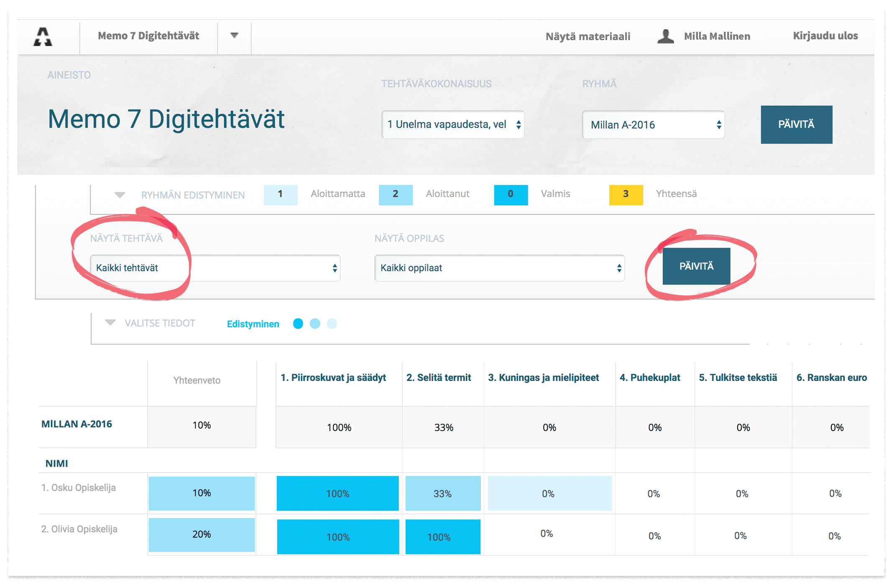This screenshot has width=894, height=588.
Task: Open the Näytä oppilas dropdown Kaikki oppilaat
Action: pyautogui.click(x=499, y=268)
